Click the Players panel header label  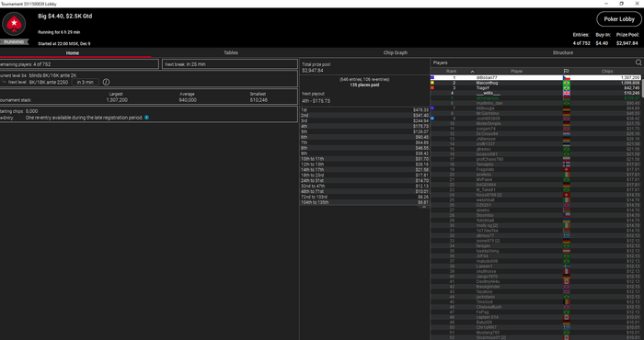click(441, 62)
